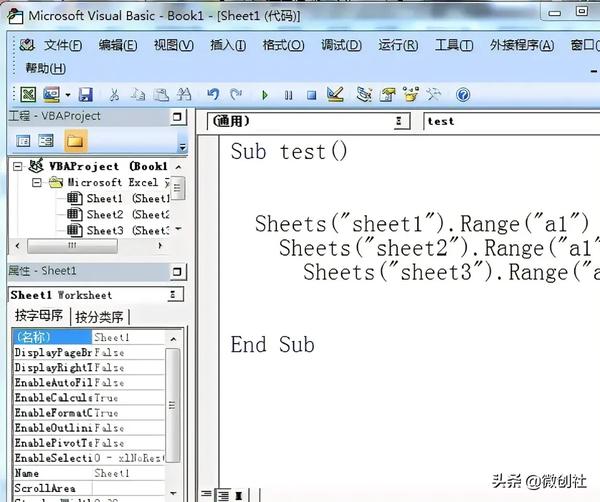Toggle Procedure View button at code bottom
Screen dimensions: 600x502
coord(206,495)
